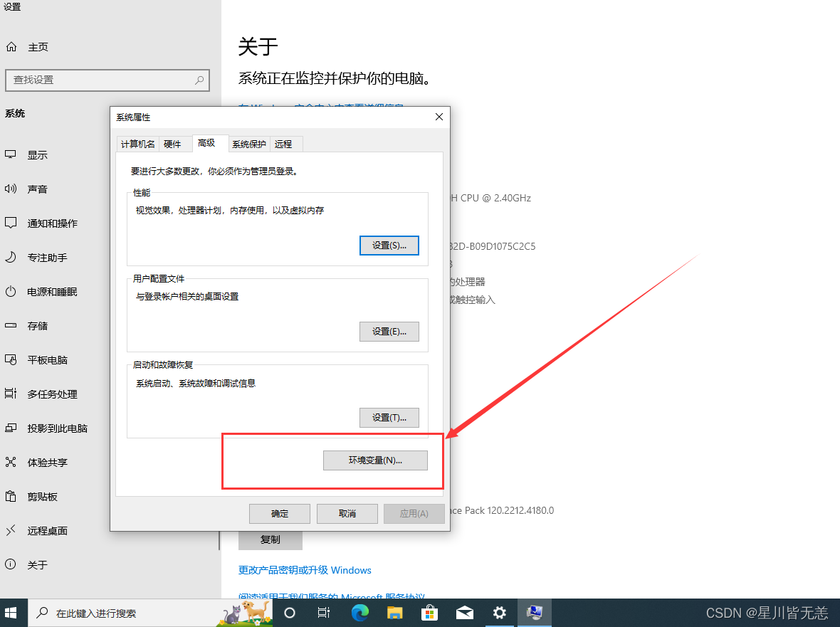Open 多任务处理 (Multitasking) settings

pos(39,394)
